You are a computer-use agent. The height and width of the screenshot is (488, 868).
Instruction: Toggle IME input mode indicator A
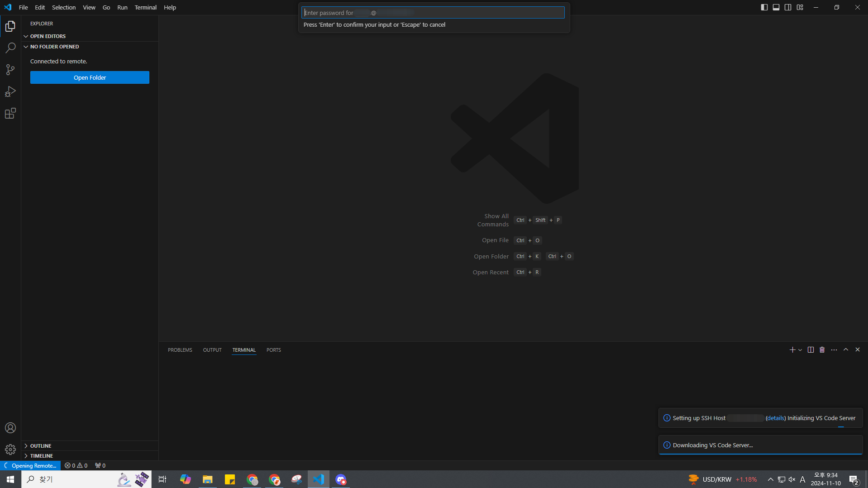pyautogui.click(x=802, y=479)
